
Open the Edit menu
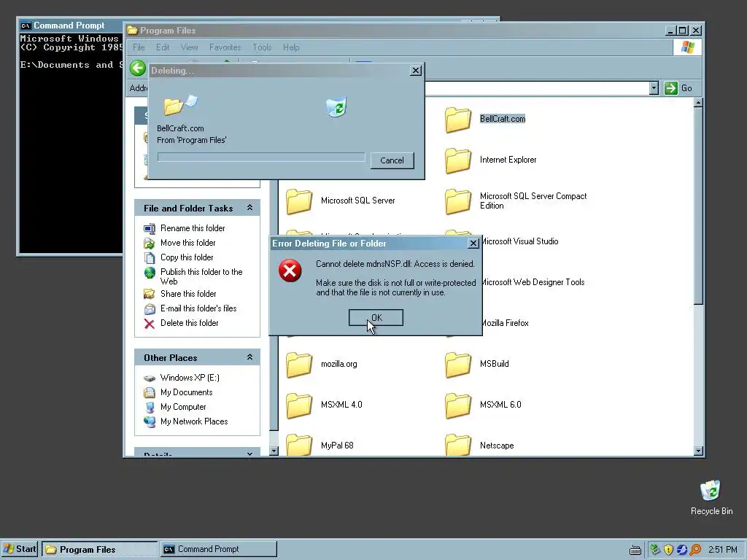pyautogui.click(x=163, y=47)
